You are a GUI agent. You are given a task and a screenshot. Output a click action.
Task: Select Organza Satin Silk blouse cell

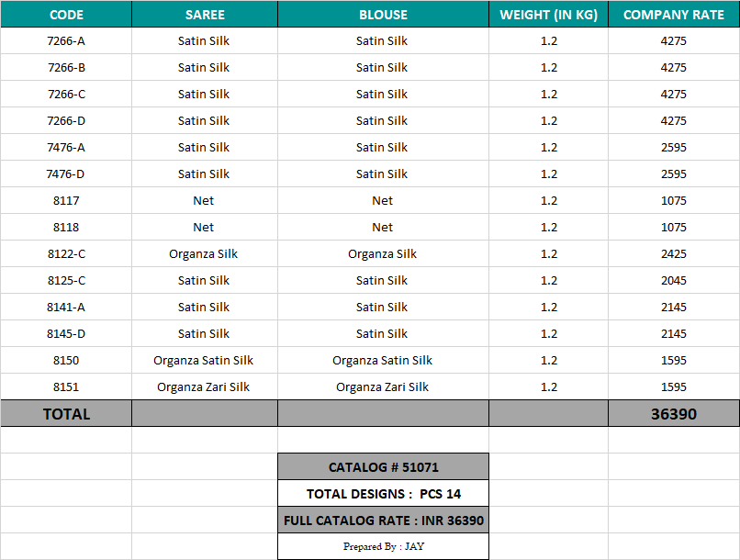coord(383,361)
